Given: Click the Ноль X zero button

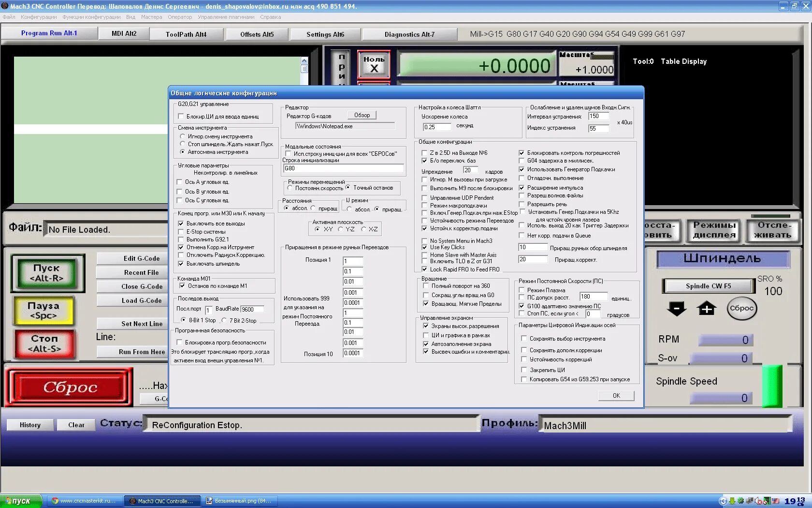Looking at the screenshot, I should coord(374,64).
